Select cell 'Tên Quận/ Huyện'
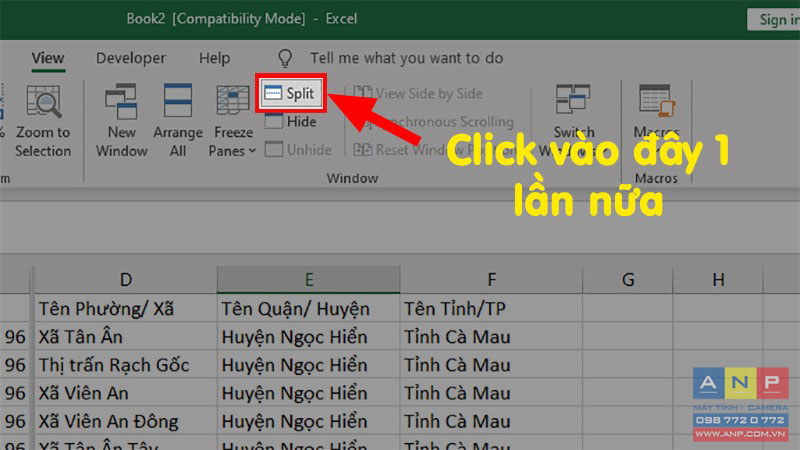 309,308
